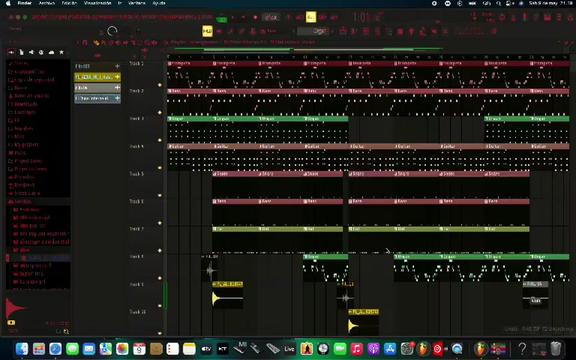Screen dimensions: 576x360
Task: Mute Track 7 using its dot
Action: tap(160, 251)
